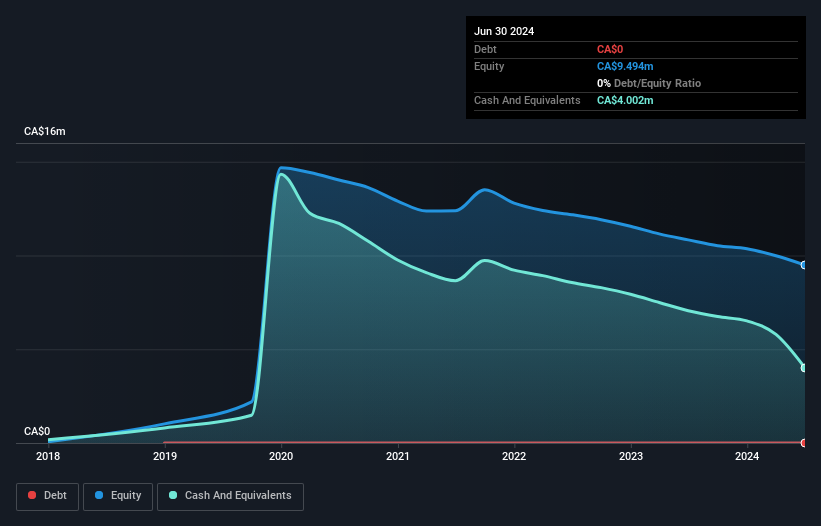
Task: Click the Equity row label in tooltip
Action: tap(489, 66)
